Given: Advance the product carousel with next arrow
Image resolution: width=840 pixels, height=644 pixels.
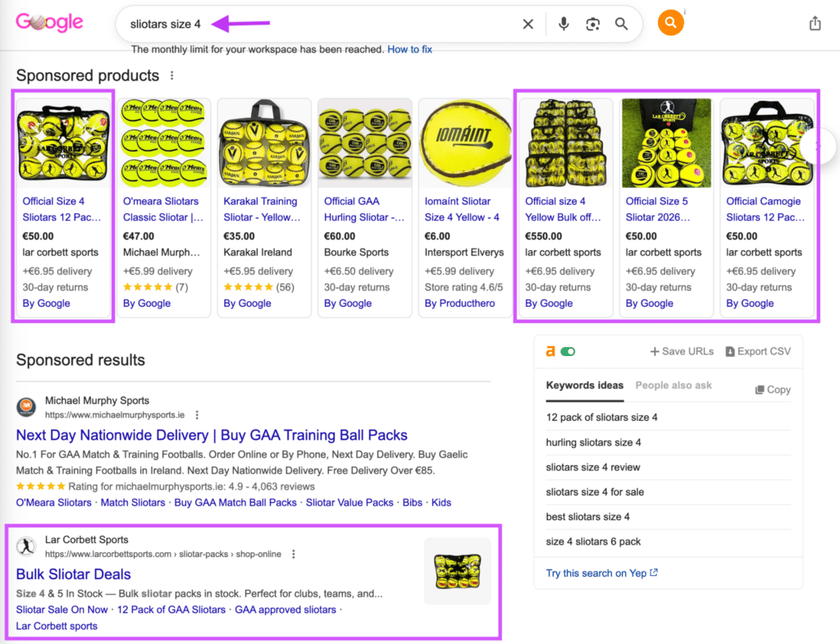Looking at the screenshot, I should (818, 146).
